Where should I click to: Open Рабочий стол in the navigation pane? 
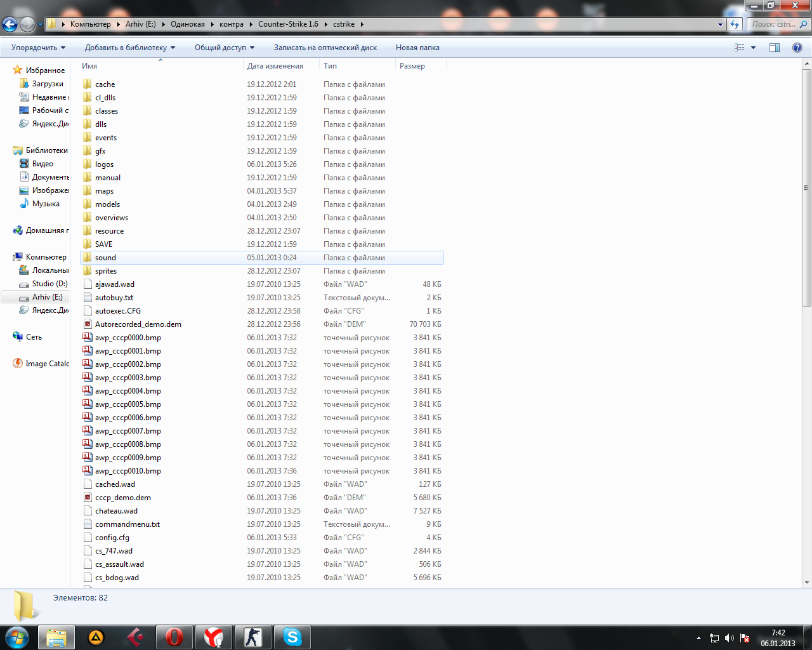(51, 110)
